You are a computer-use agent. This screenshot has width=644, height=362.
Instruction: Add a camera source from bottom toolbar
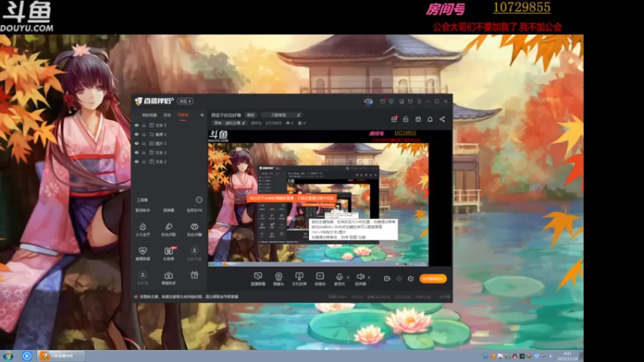[x=279, y=278]
